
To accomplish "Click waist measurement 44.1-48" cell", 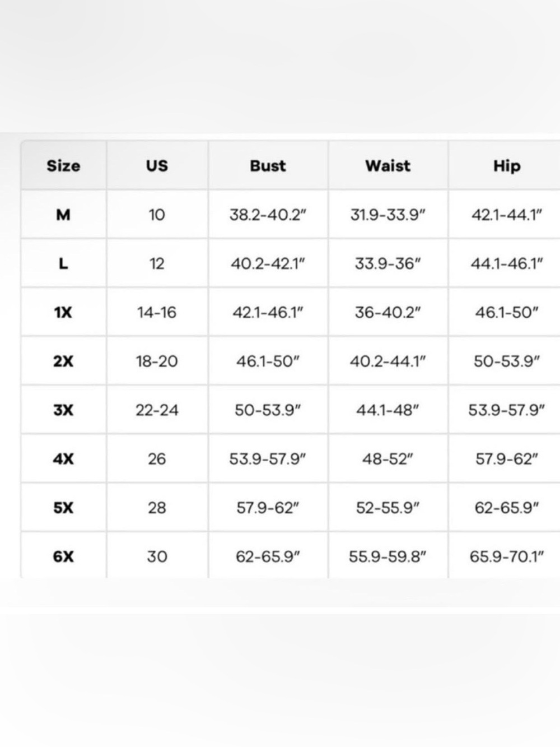I will coord(388,410).
